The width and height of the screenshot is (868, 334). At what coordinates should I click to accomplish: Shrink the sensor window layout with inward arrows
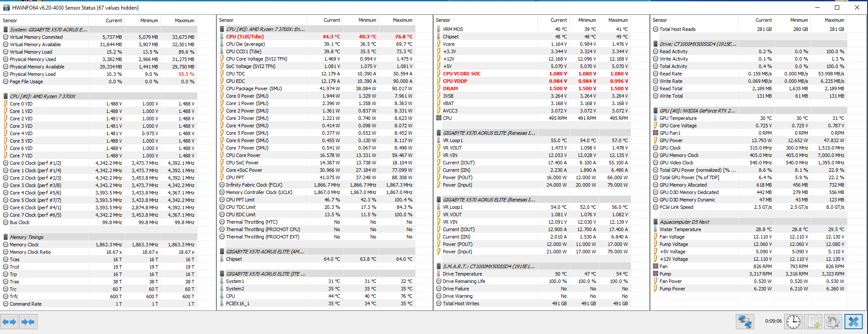28,322
